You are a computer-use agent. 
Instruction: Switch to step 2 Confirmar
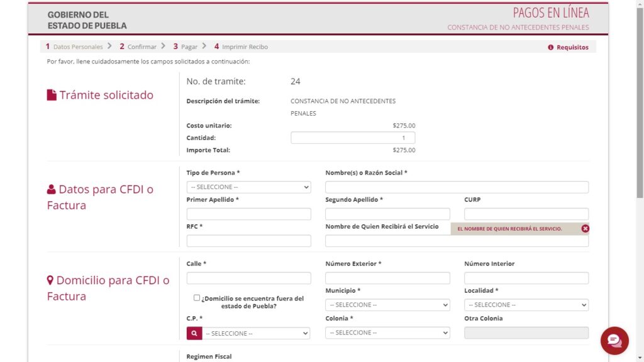point(139,47)
